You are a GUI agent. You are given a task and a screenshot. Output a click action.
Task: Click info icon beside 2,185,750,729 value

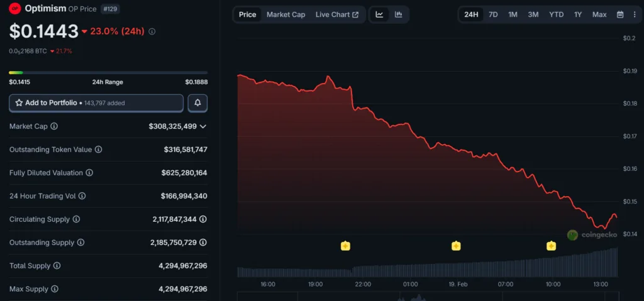coord(203,243)
